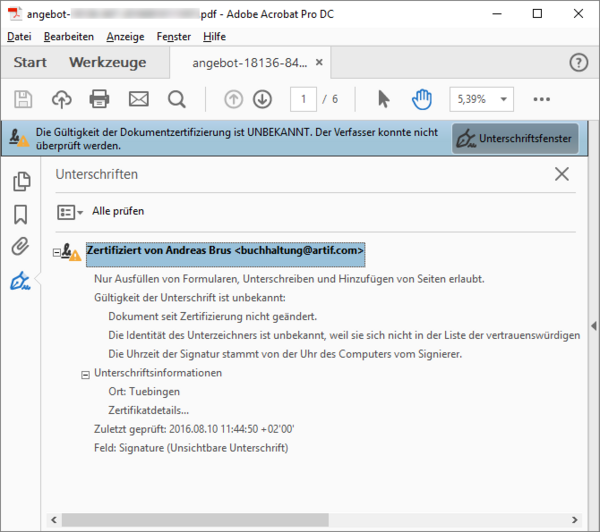Click the Unterschriftsfenster button

tap(515, 138)
